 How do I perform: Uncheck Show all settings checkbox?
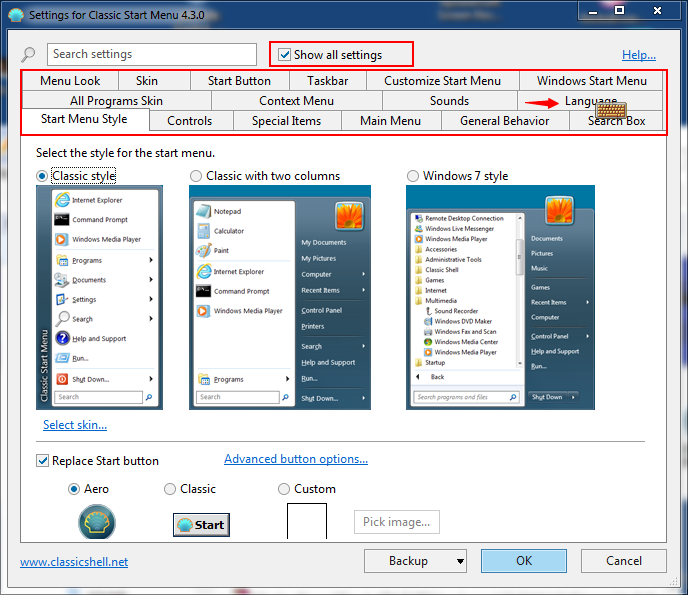pos(285,54)
